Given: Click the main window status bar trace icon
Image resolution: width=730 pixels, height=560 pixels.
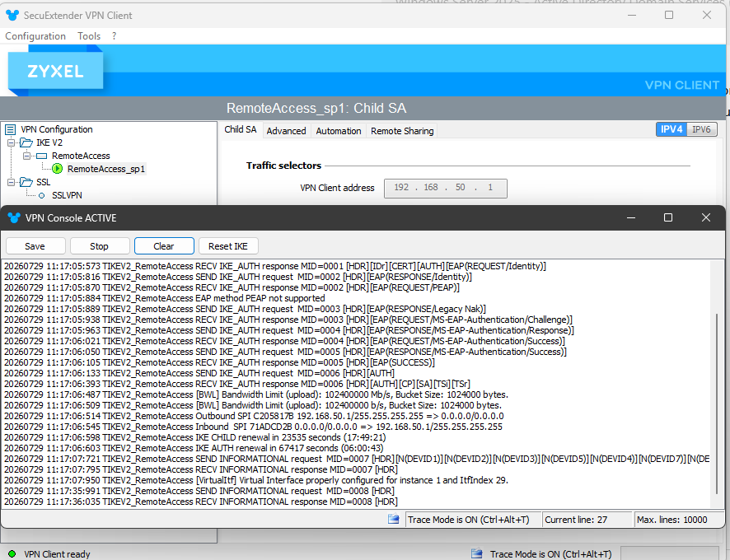Looking at the screenshot, I should coord(477,554).
